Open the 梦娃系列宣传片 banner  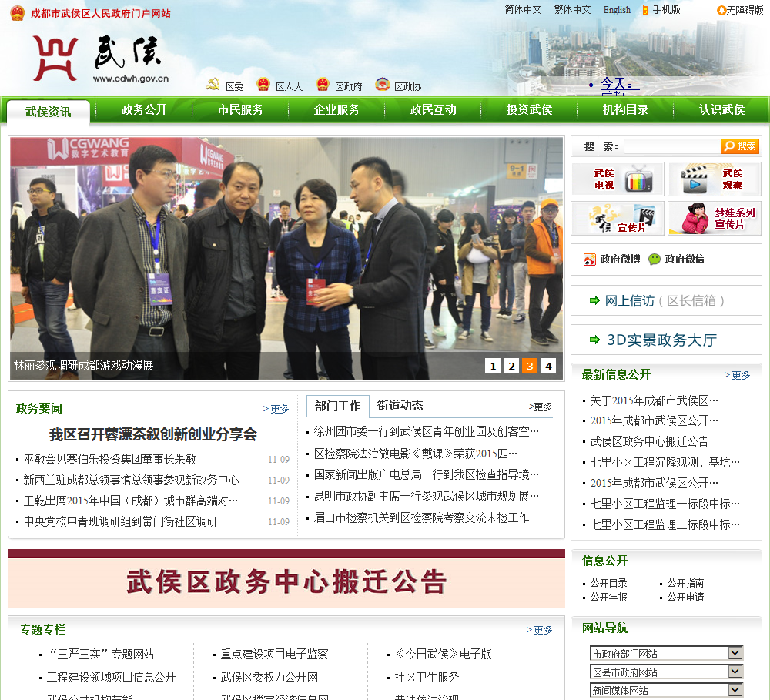(x=715, y=218)
